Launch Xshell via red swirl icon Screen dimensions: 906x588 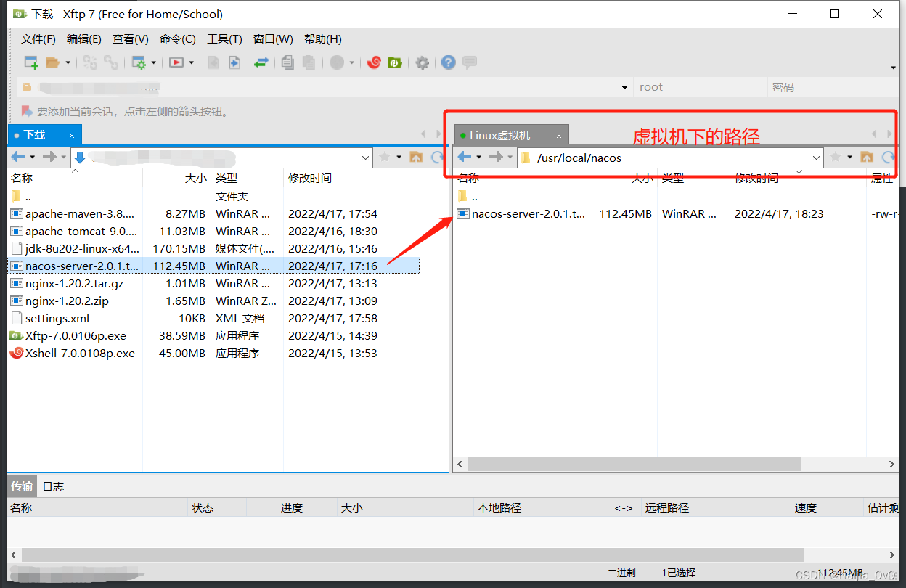click(x=374, y=62)
